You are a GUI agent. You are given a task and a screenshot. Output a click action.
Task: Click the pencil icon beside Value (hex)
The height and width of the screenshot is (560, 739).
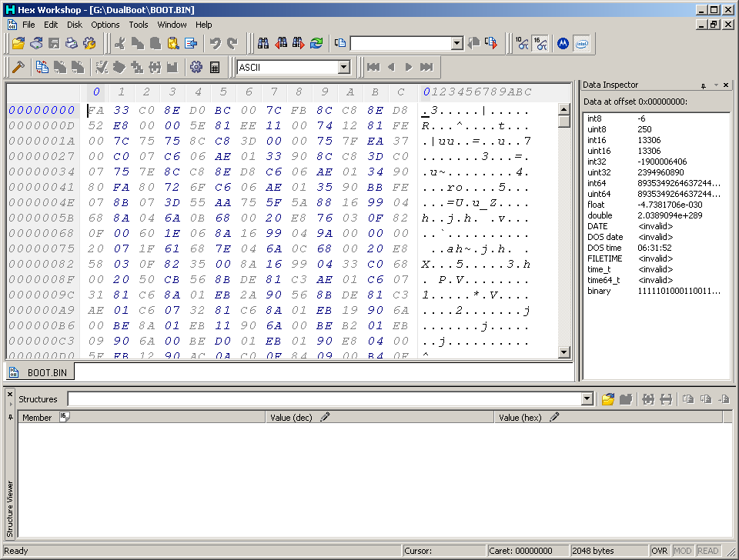pos(554,417)
